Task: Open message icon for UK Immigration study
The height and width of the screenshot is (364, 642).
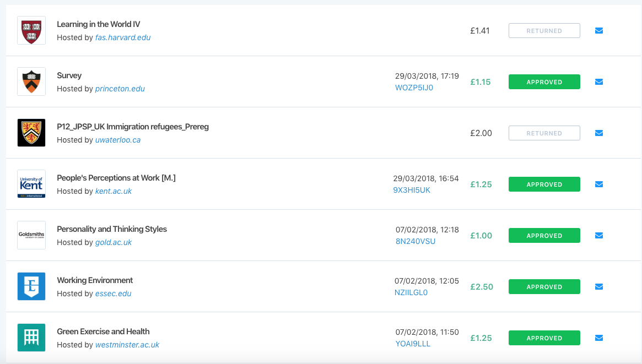Action: click(598, 133)
